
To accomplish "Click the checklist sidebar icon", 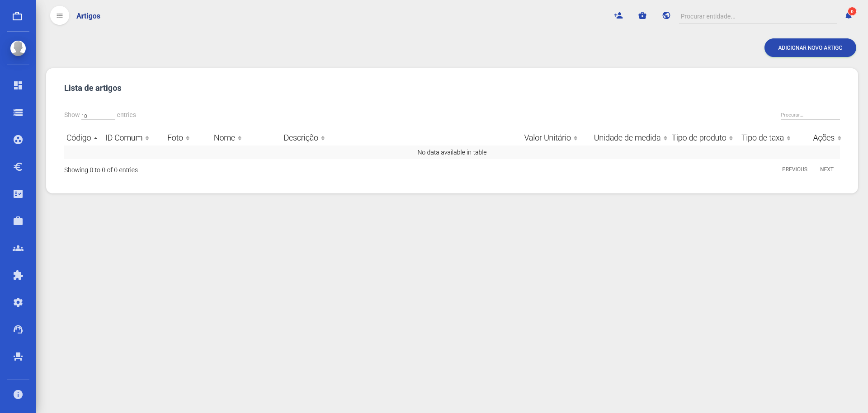I will click(18, 194).
